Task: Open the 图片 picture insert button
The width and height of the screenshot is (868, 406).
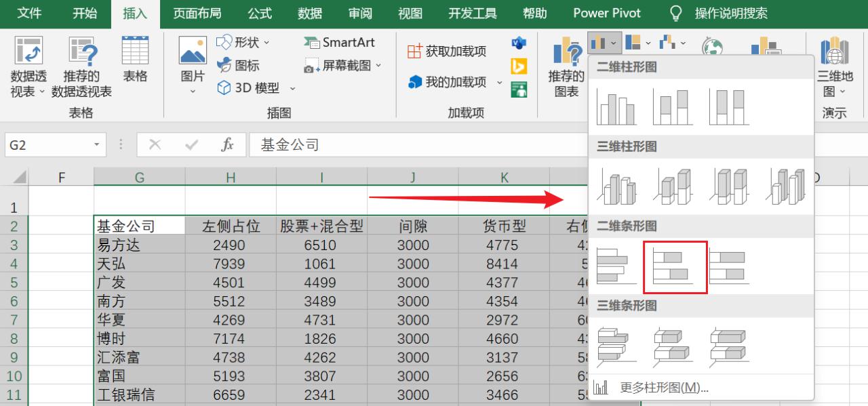Action: point(193,66)
